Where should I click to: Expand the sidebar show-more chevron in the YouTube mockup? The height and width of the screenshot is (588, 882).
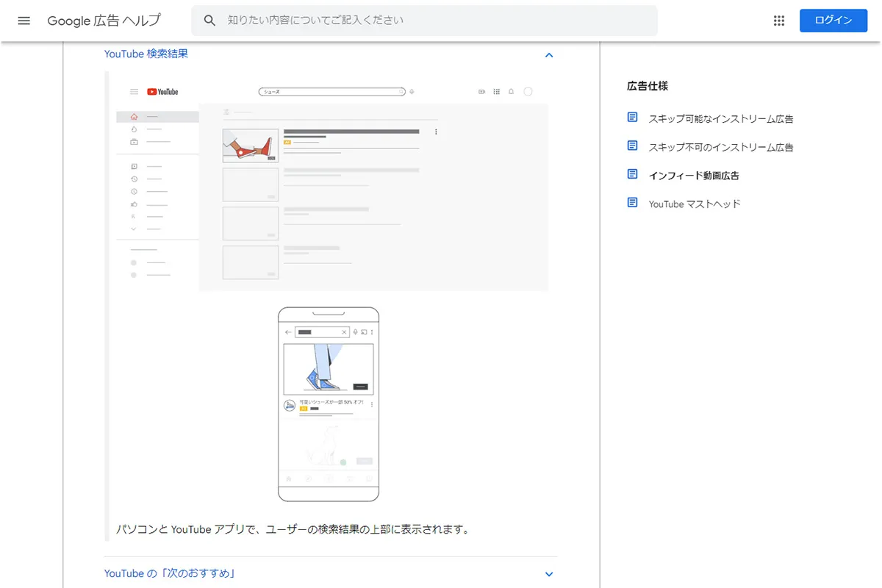pos(132,229)
